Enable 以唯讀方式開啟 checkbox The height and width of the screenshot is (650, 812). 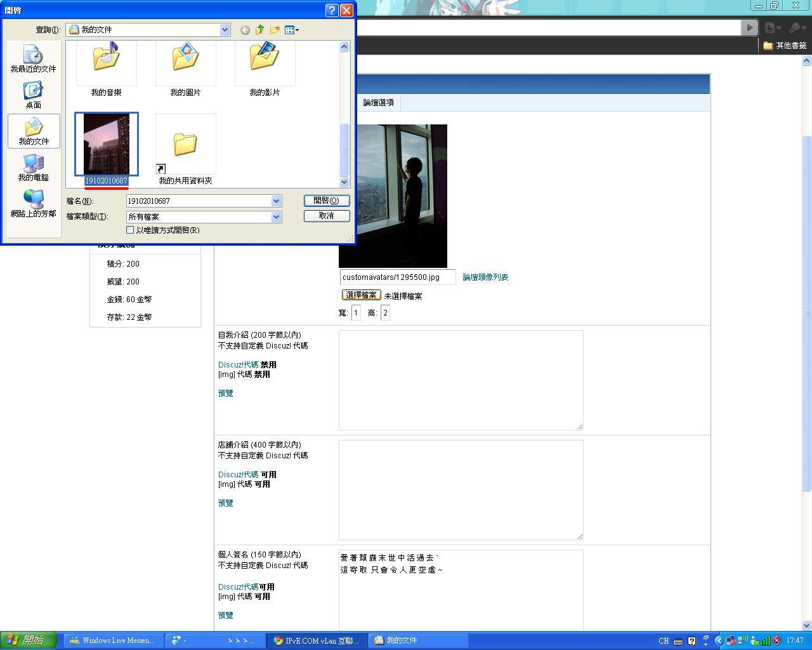pos(130,230)
